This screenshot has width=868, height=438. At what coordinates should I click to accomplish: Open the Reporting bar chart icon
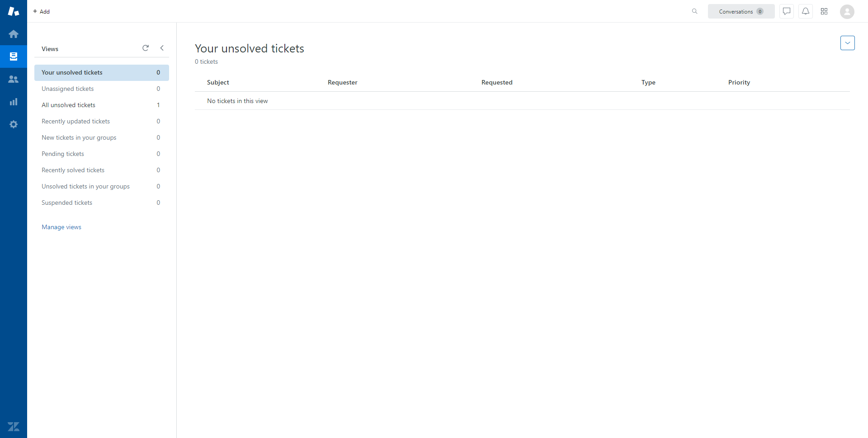[x=14, y=102]
